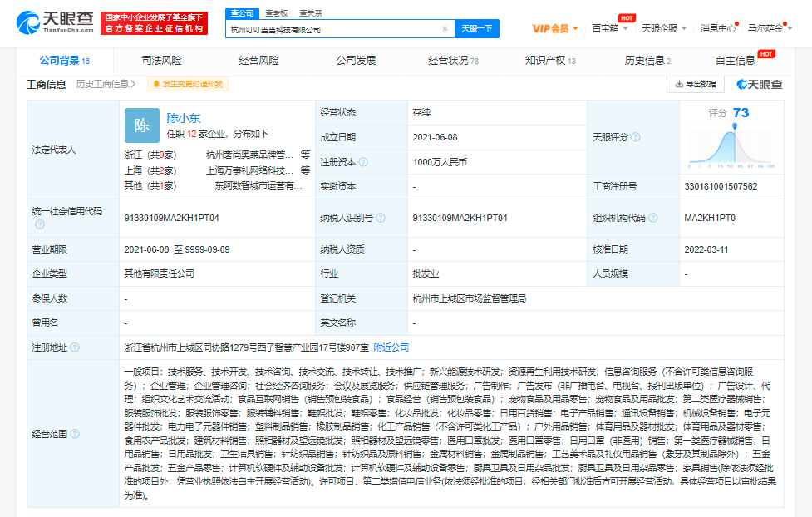812x517 pixels.
Task: Open the 知识产权 tab
Action: click(x=550, y=61)
